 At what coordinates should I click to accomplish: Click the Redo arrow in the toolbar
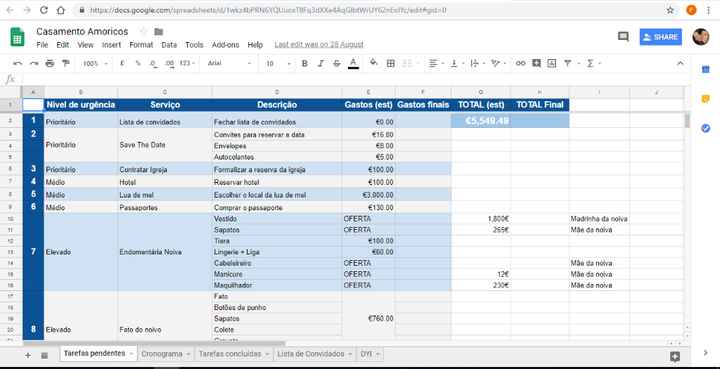(x=34, y=63)
